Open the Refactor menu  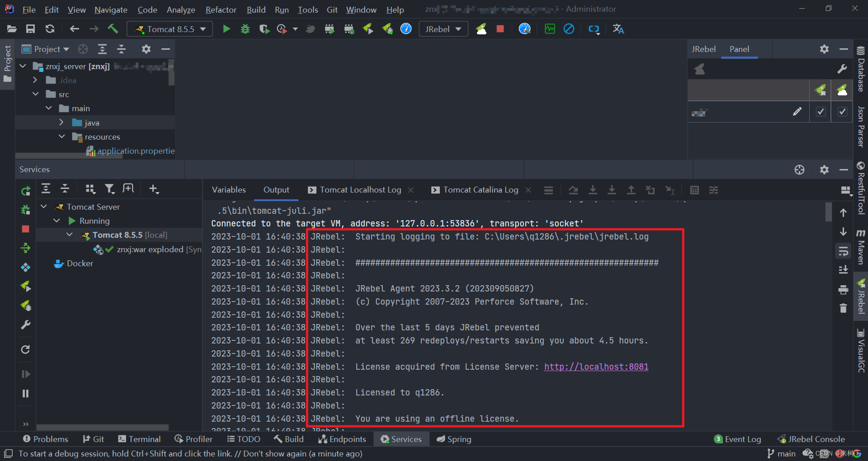point(221,9)
